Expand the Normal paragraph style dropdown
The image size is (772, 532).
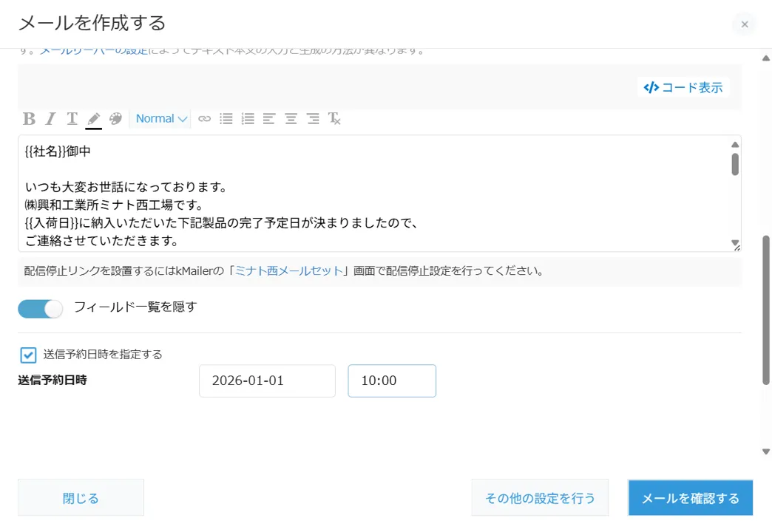coord(162,119)
